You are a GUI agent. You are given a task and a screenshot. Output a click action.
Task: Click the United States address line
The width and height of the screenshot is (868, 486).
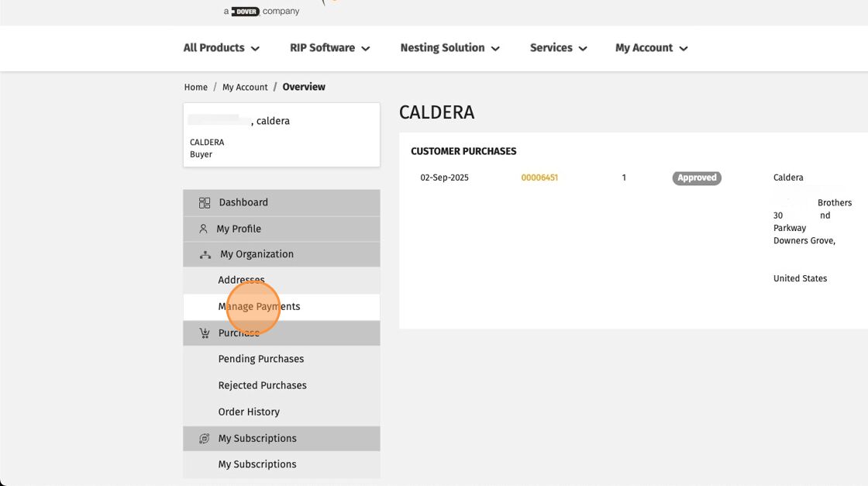point(800,278)
